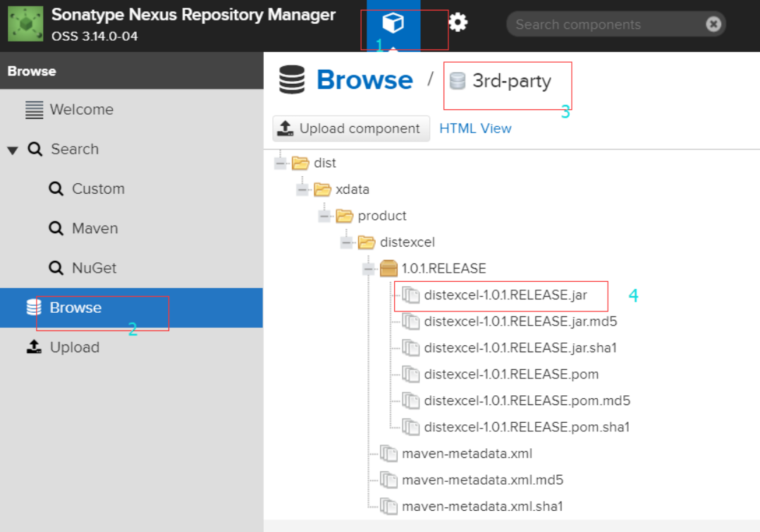Select distexcel-1.0.1.RELEASE.jar.sha1 asset

point(520,348)
